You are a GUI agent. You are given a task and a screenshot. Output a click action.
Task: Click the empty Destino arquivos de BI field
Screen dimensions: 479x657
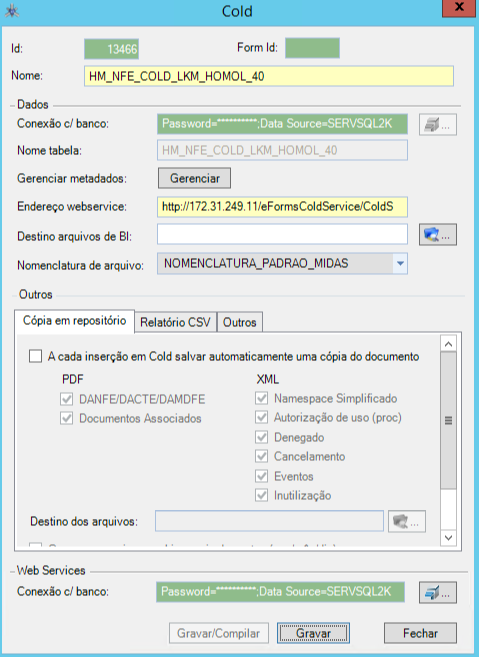pos(282,234)
